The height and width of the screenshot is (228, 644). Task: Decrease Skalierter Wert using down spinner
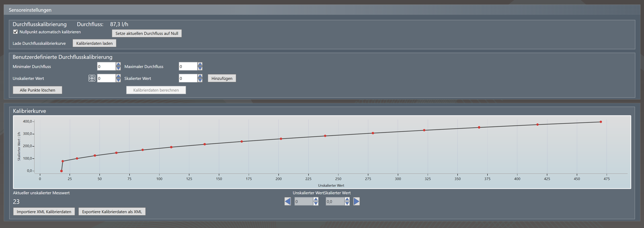(200, 80)
